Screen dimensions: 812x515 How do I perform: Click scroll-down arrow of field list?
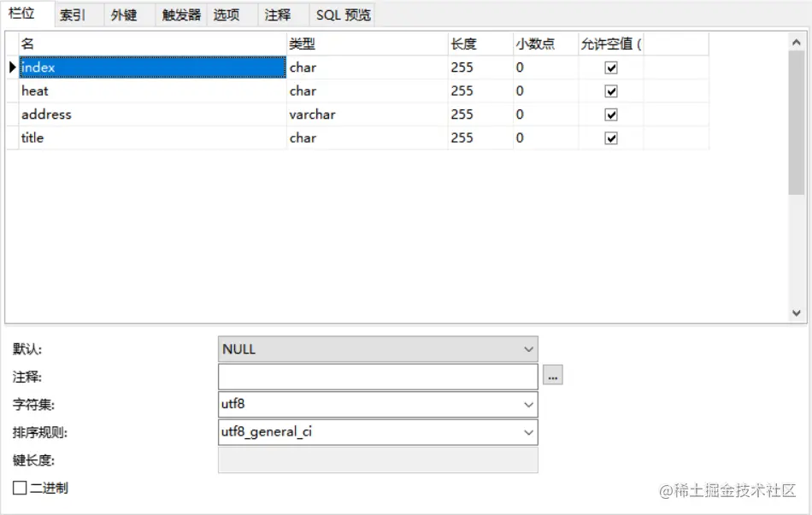[797, 313]
